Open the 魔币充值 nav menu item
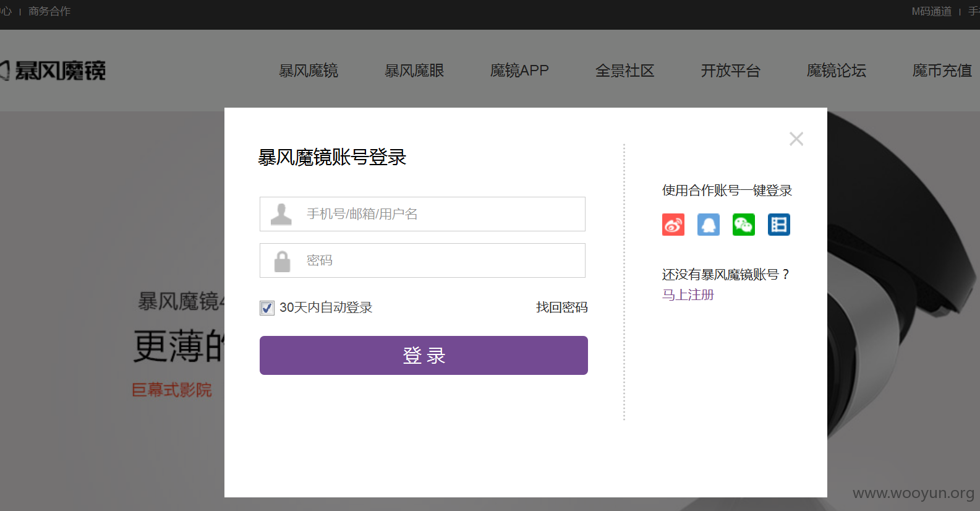The image size is (980, 511). [x=942, y=71]
